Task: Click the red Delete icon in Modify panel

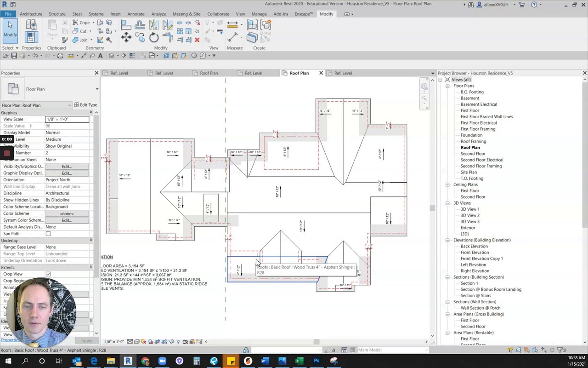Action: click(x=197, y=40)
